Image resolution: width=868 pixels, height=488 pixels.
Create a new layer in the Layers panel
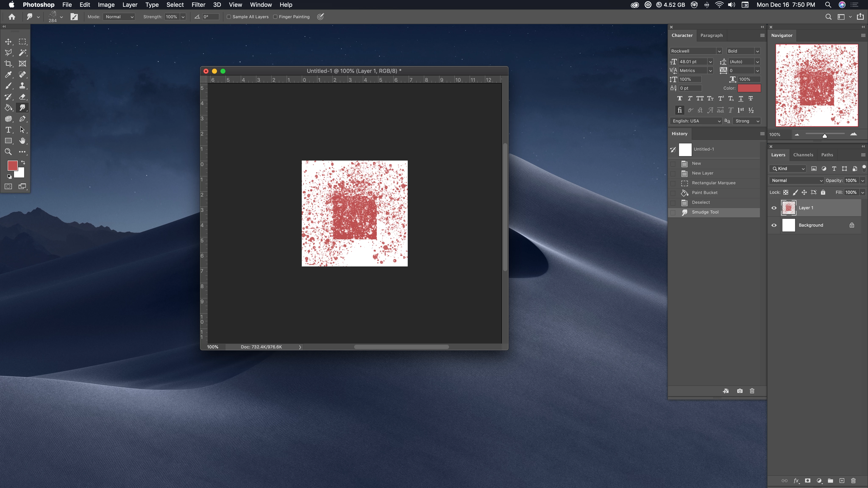[842, 481]
